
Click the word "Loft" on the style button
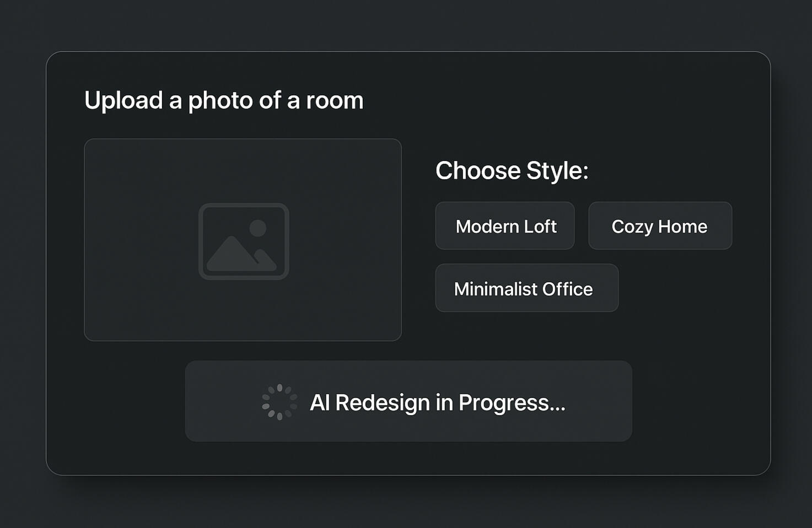pos(540,227)
